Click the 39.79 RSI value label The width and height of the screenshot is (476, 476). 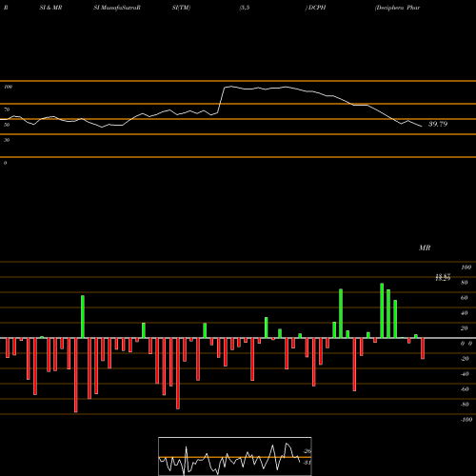[x=438, y=124]
